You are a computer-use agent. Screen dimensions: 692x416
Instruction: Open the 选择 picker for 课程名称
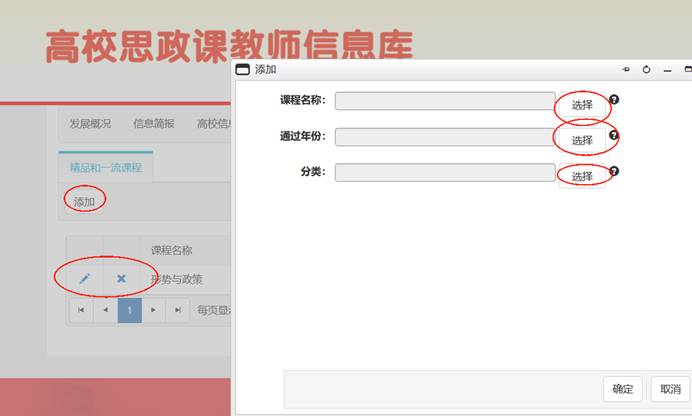582,105
